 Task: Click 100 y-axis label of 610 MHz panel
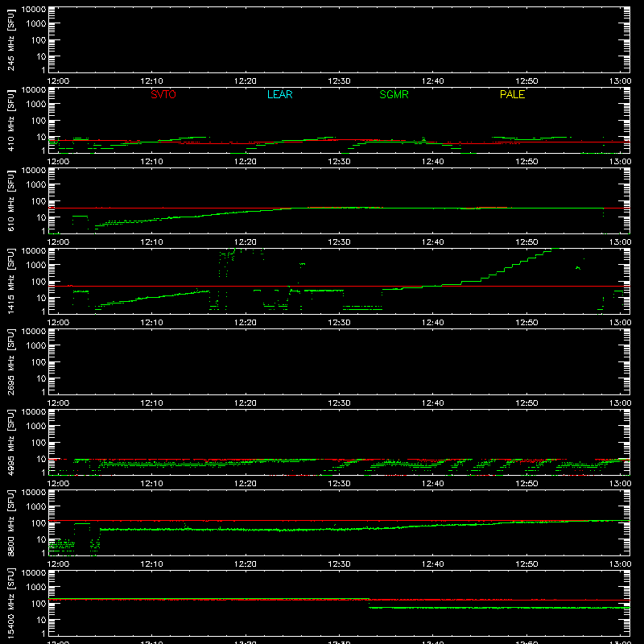(x=39, y=201)
